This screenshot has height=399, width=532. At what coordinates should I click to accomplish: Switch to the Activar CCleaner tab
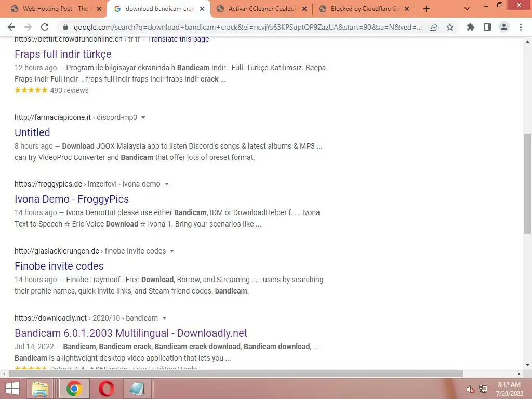[261, 9]
